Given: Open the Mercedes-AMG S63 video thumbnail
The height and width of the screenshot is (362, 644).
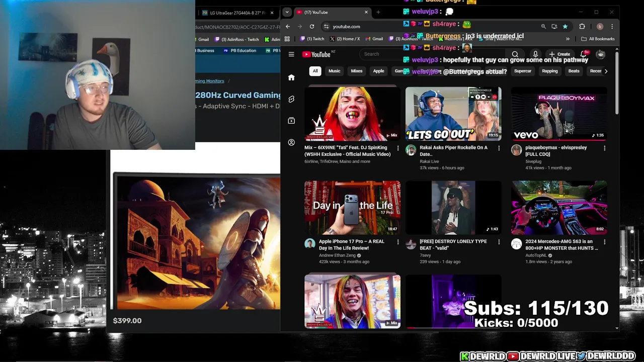Looking at the screenshot, I should (x=559, y=208).
